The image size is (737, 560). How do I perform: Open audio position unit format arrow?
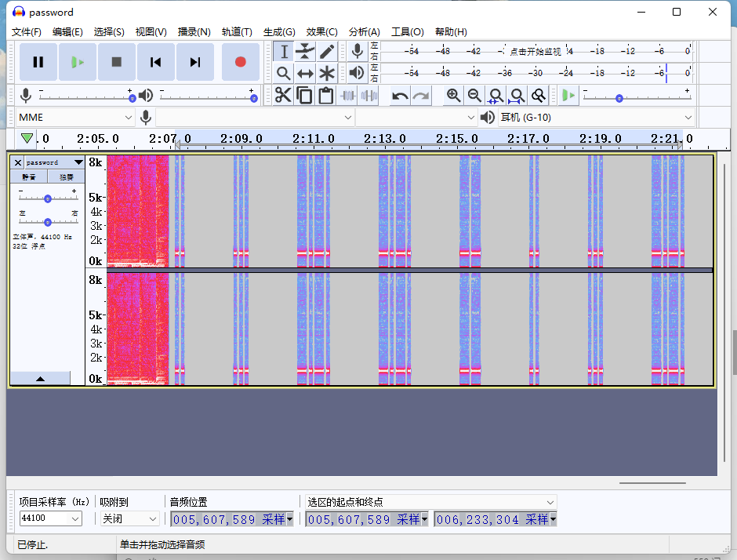(290, 519)
